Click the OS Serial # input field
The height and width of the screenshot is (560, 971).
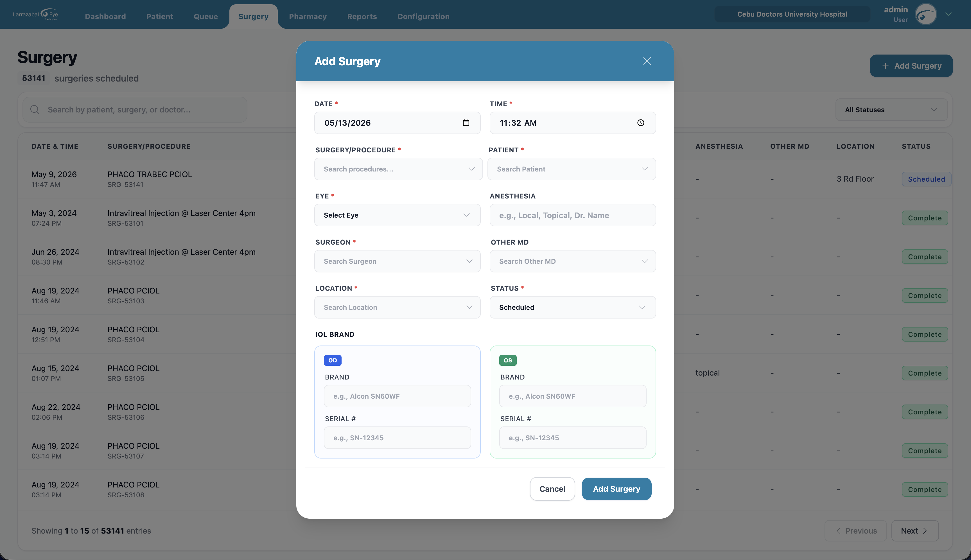573,438
